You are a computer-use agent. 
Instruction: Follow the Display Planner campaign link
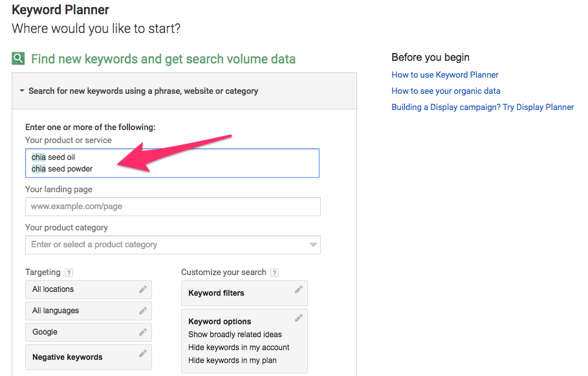pos(483,107)
